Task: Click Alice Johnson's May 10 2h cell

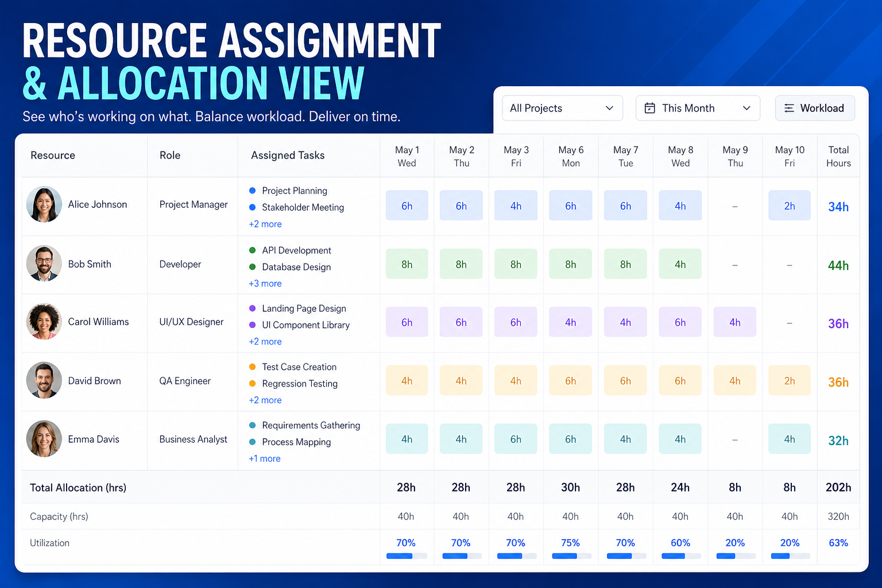Action: coord(790,206)
